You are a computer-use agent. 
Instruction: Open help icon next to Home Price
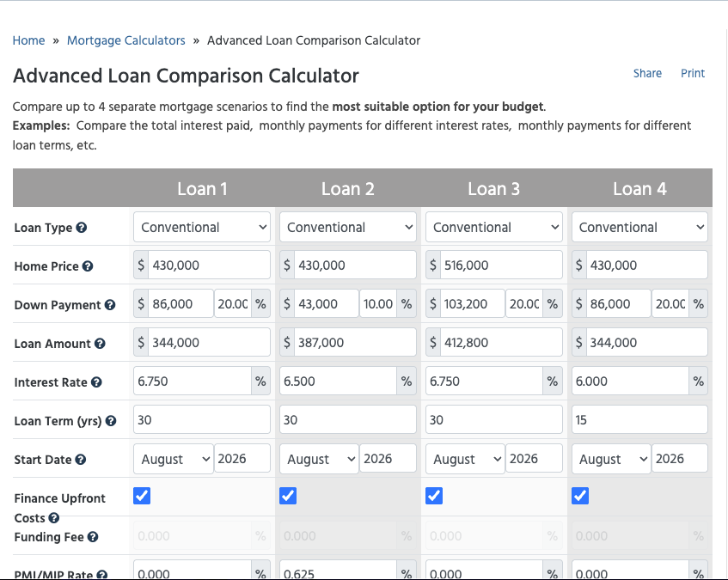[x=88, y=266]
